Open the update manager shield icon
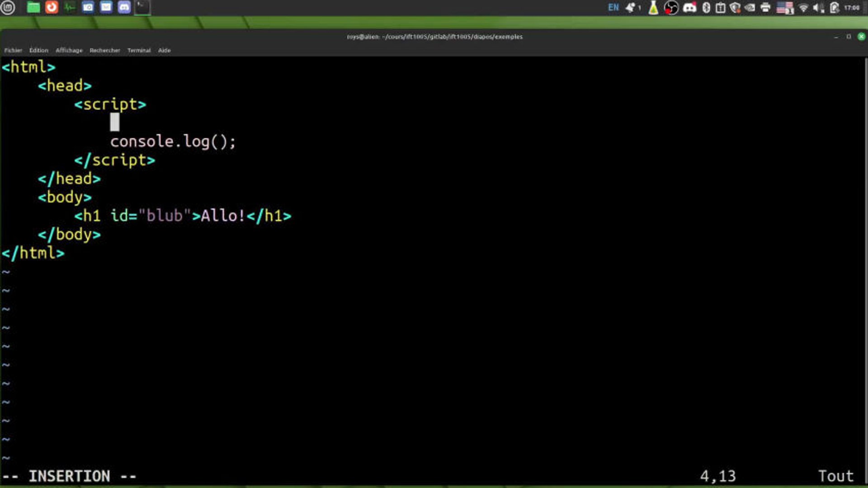This screenshot has width=868, height=488. (x=735, y=7)
